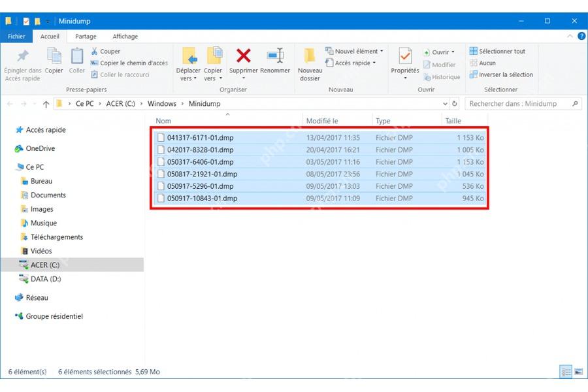Click ACER (C:) in the address path

click(120, 103)
